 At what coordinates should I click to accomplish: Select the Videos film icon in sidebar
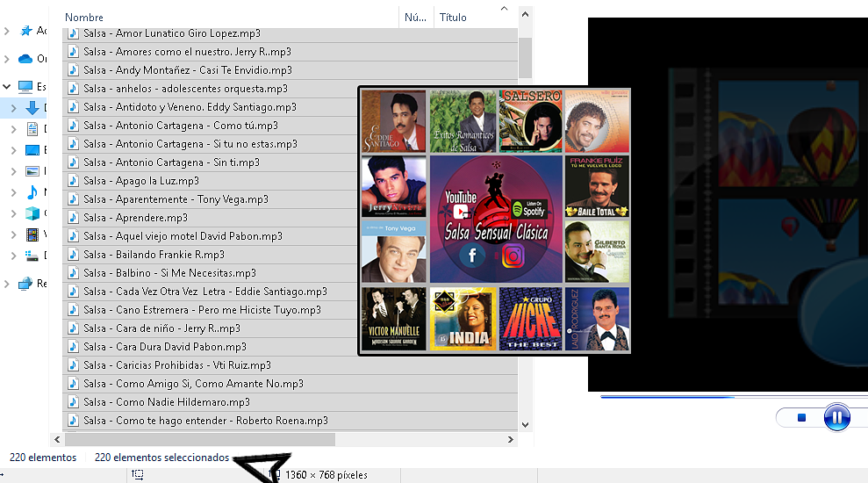(32, 234)
